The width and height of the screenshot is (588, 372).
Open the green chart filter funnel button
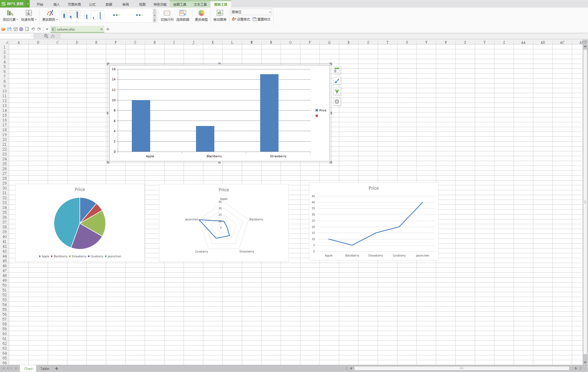pos(337,91)
